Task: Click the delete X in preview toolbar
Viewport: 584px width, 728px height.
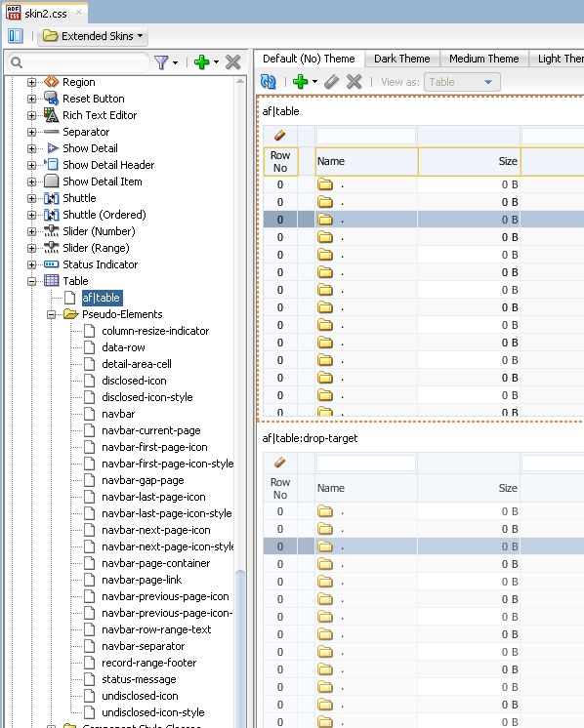Action: tap(355, 82)
